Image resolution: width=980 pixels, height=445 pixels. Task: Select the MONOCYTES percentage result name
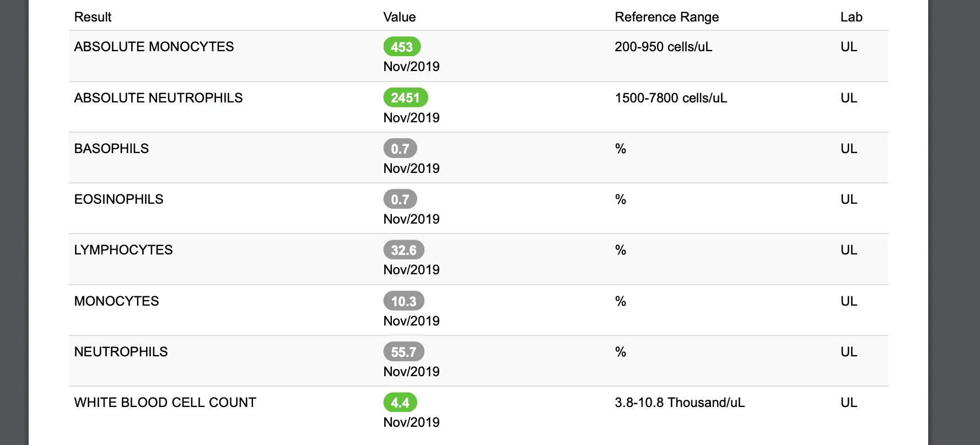117,301
